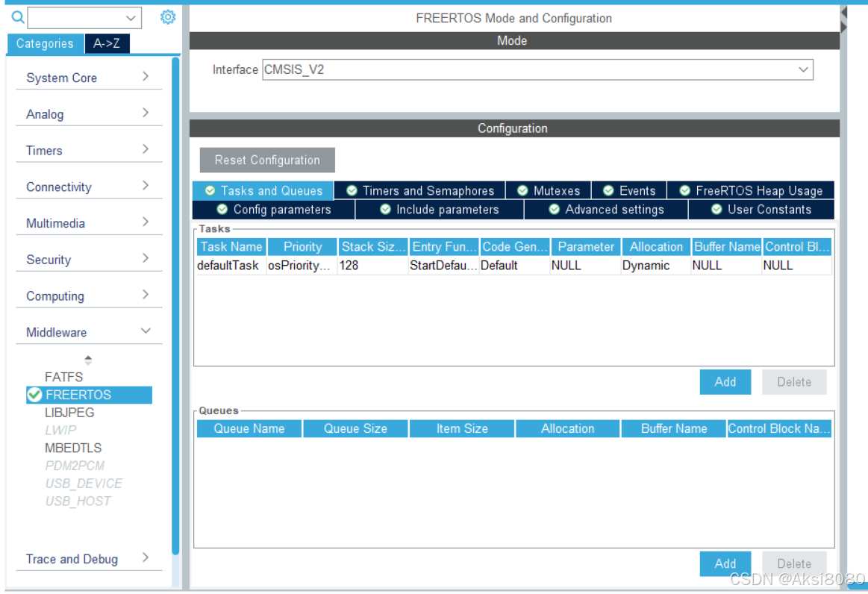Switch to the A->Z tab
This screenshot has height=594, width=868.
click(x=106, y=43)
